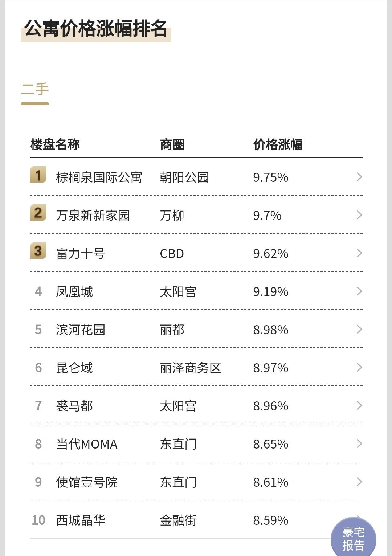
Task: Open 裘马都 details via chevron
Action: (359, 405)
